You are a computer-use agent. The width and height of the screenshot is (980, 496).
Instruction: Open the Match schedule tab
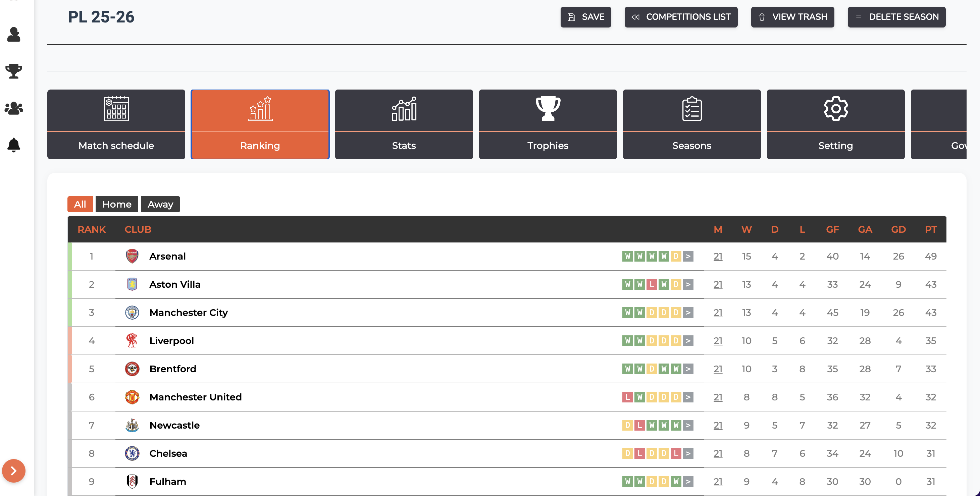[x=116, y=124]
